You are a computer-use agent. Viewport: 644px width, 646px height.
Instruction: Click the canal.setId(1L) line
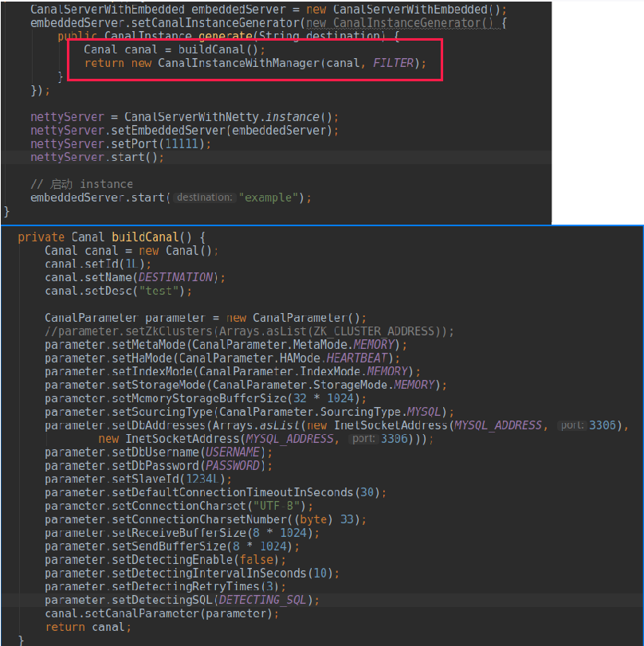pyautogui.click(x=98, y=264)
